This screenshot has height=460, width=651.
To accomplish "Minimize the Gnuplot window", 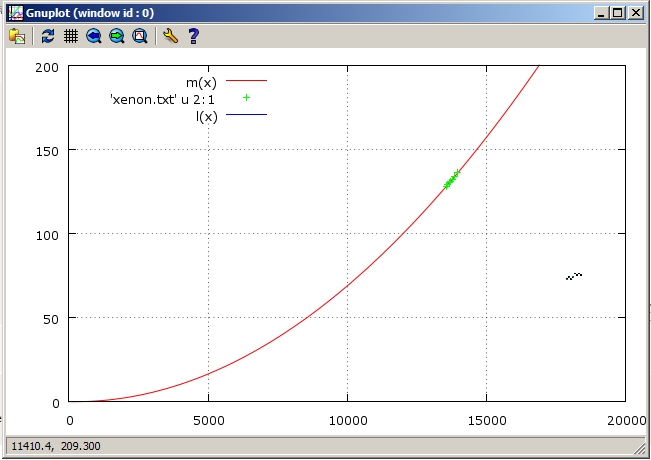I will click(601, 13).
